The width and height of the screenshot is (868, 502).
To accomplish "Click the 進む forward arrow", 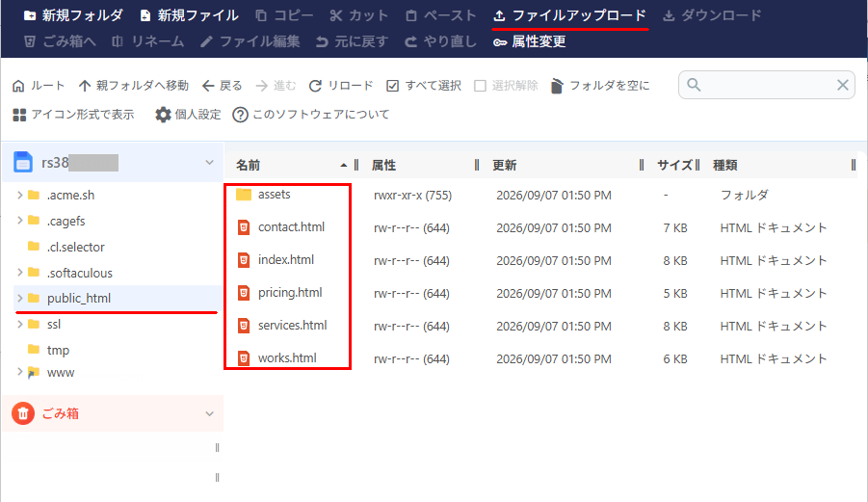I will 262,86.
